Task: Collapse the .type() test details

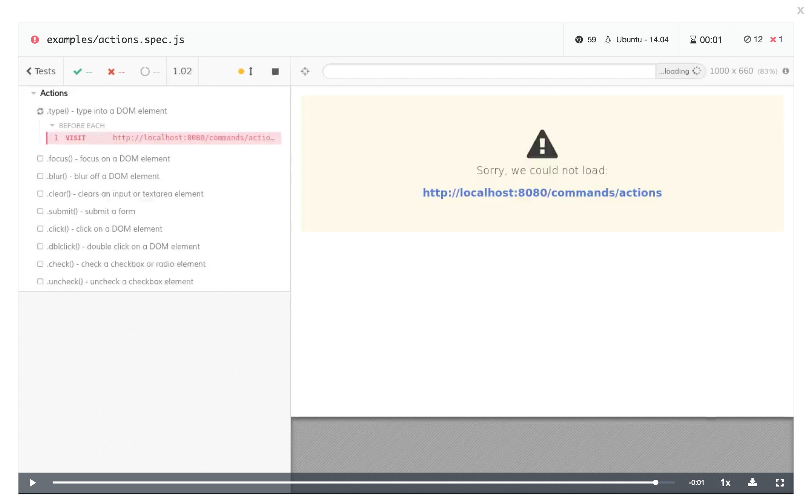Action: pos(40,111)
